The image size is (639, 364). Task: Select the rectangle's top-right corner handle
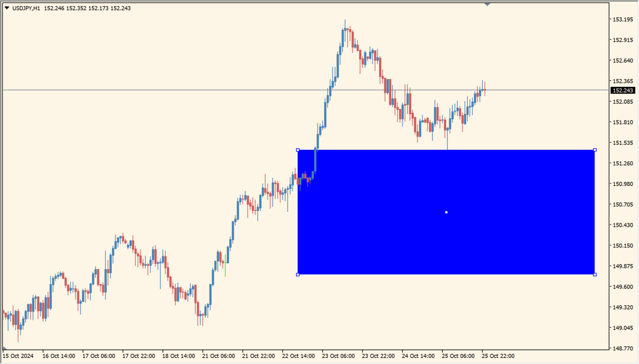coord(595,150)
